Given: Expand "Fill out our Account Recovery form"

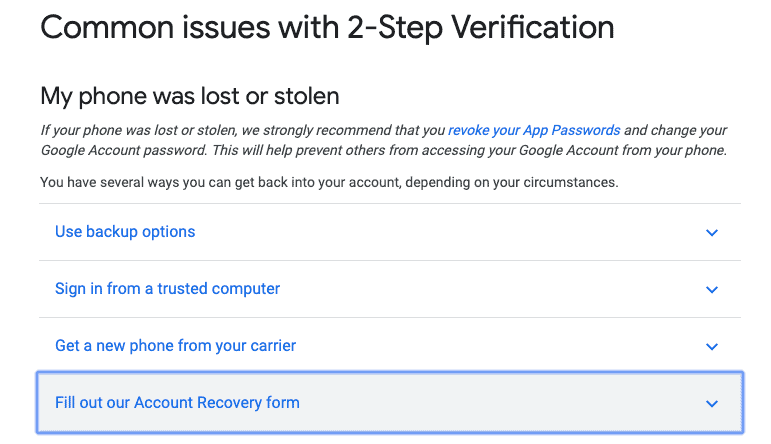Looking at the screenshot, I should click(x=177, y=403).
